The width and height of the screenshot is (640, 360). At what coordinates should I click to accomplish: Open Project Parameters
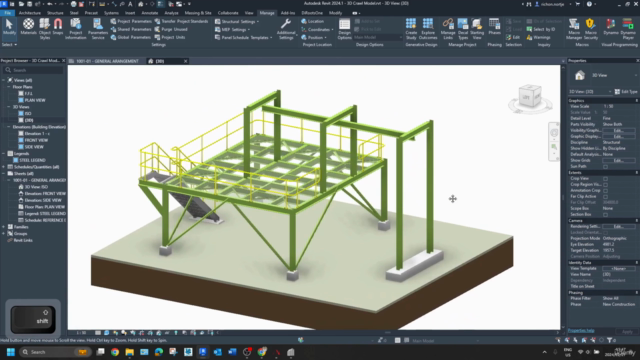pyautogui.click(x=131, y=21)
